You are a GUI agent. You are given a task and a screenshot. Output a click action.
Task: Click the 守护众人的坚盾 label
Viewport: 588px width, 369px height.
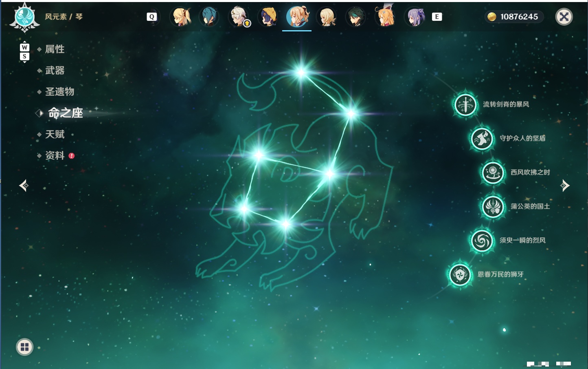point(523,138)
